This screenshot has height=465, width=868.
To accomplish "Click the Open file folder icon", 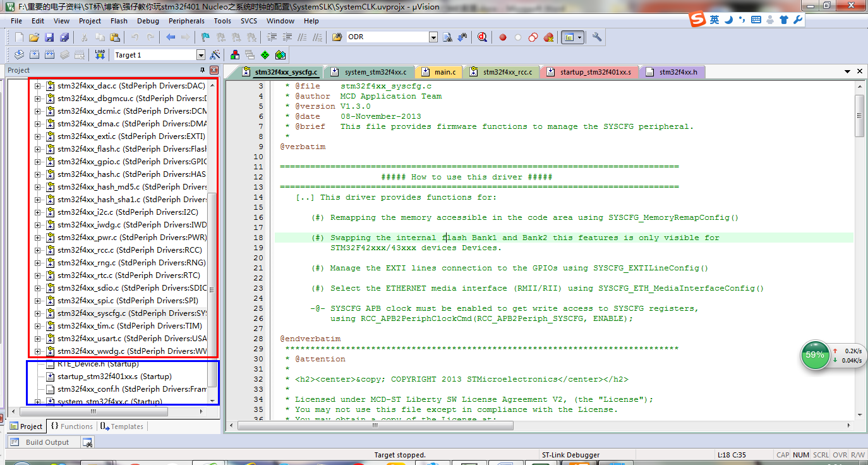I will pyautogui.click(x=34, y=37).
